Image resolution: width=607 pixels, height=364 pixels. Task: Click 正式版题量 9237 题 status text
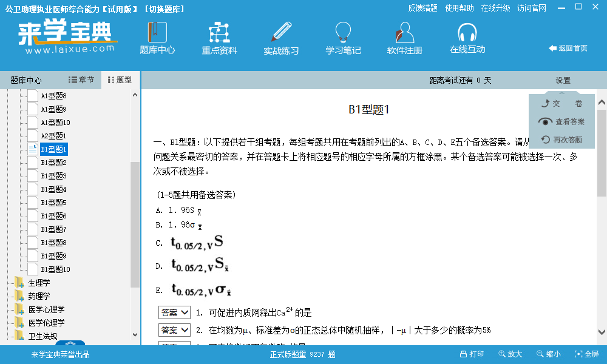(303, 354)
